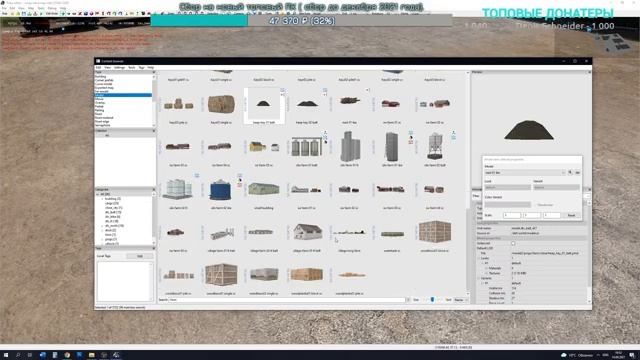The height and width of the screenshot is (360, 640).
Task: Select the silo on stand model
Action: click(x=435, y=146)
